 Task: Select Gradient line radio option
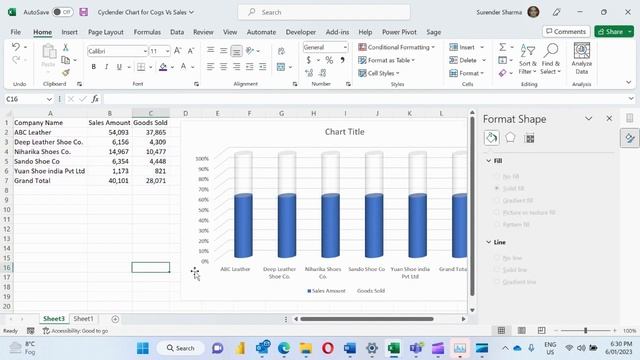[x=497, y=282]
